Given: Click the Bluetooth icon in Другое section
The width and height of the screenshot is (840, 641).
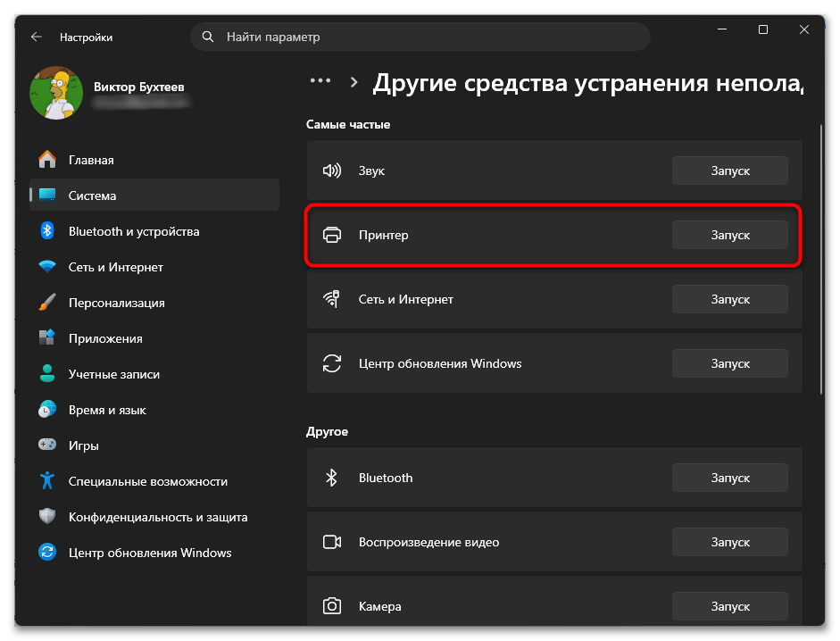Looking at the screenshot, I should click(x=331, y=478).
